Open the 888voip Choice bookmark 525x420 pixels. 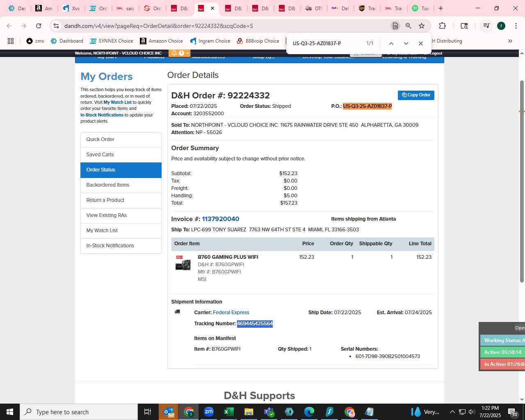coord(258,41)
